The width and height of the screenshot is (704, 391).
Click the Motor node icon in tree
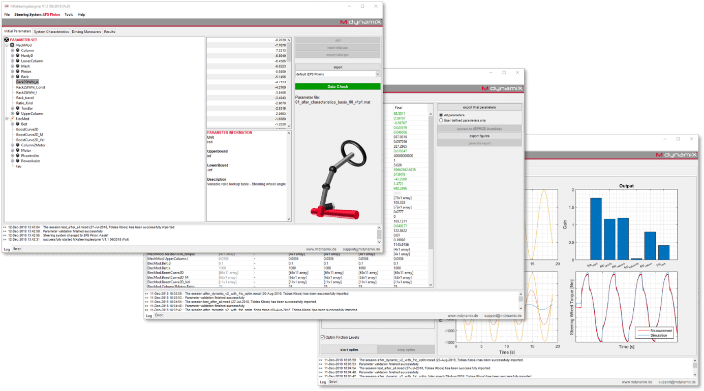[x=18, y=150]
